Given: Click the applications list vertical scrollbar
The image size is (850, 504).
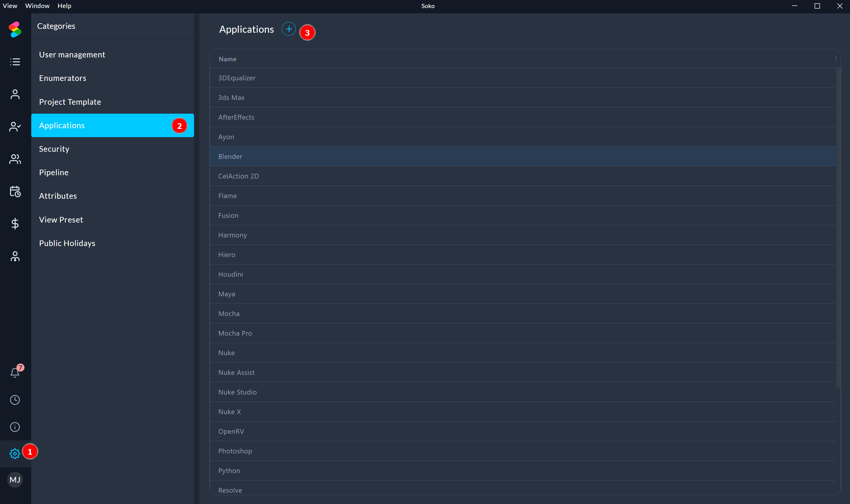Looking at the screenshot, I should click(838, 228).
